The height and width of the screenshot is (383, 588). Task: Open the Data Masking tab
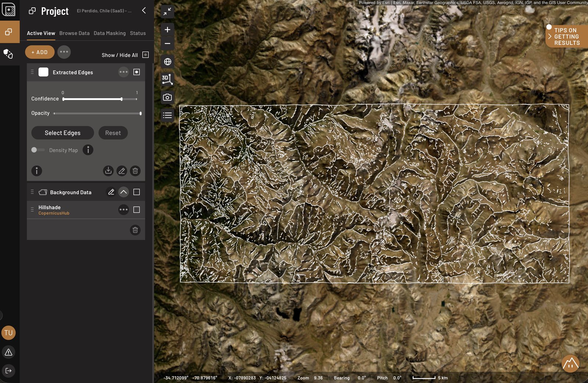tap(110, 33)
